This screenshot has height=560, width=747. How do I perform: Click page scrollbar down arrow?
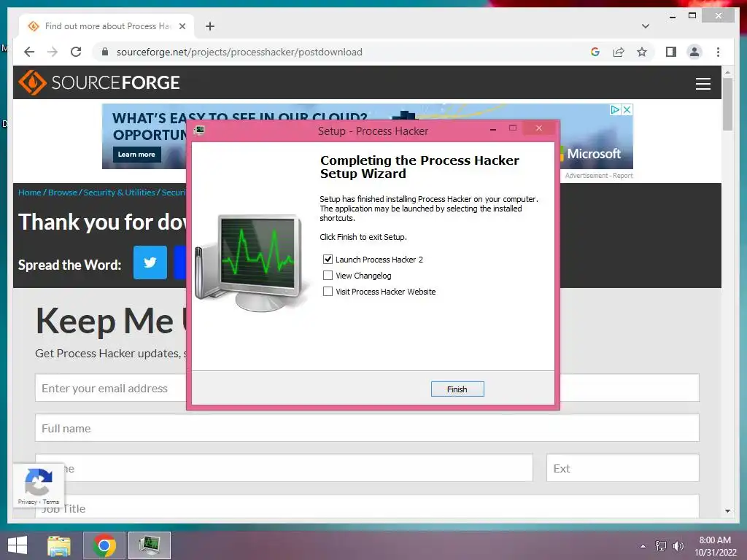(x=727, y=511)
